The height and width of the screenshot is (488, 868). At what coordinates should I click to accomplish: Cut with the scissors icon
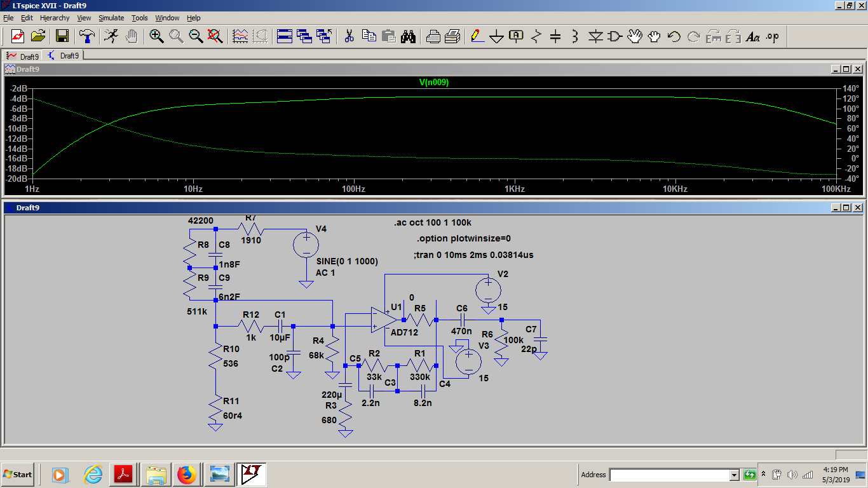[x=349, y=36]
